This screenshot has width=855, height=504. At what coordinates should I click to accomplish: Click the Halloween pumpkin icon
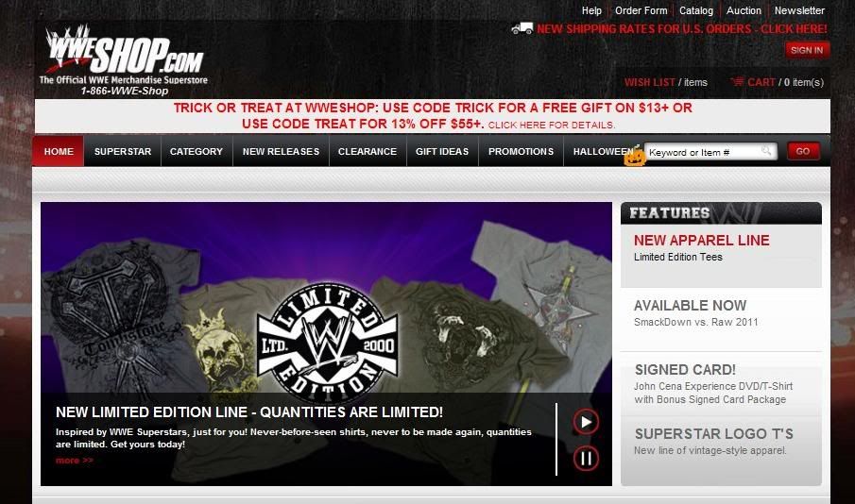tap(634, 157)
